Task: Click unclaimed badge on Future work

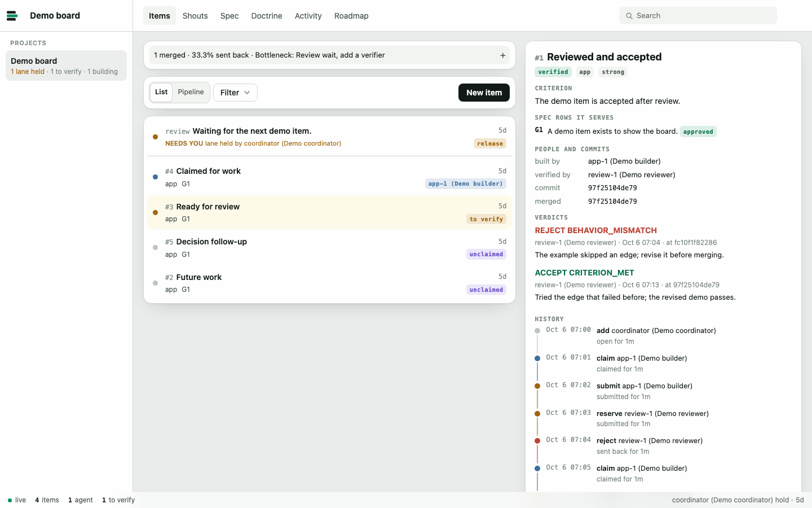Action: [x=486, y=290]
